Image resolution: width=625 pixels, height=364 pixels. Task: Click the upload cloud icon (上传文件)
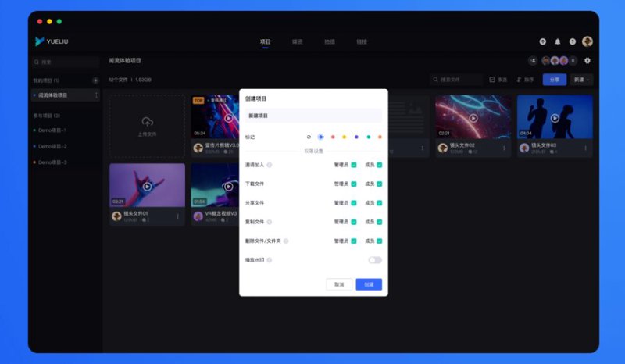pyautogui.click(x=147, y=122)
